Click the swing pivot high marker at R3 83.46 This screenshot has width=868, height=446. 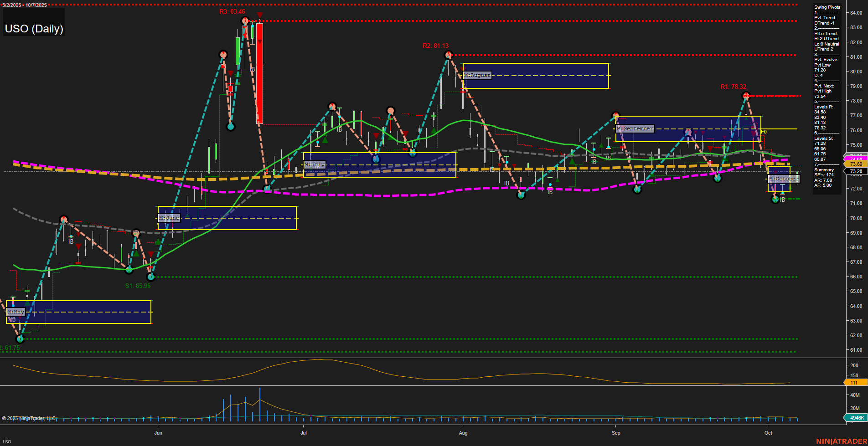(245, 21)
